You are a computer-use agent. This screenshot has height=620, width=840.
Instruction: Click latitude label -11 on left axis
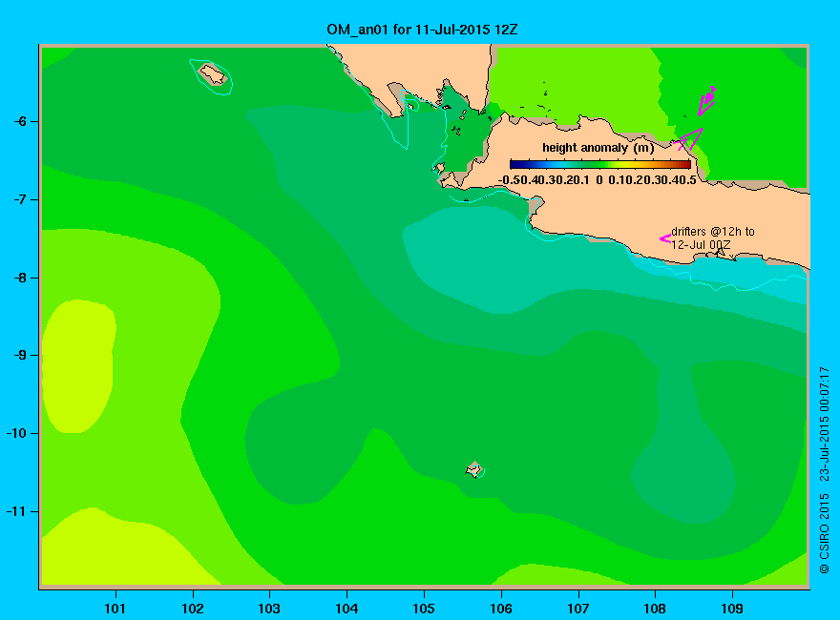(x=16, y=511)
